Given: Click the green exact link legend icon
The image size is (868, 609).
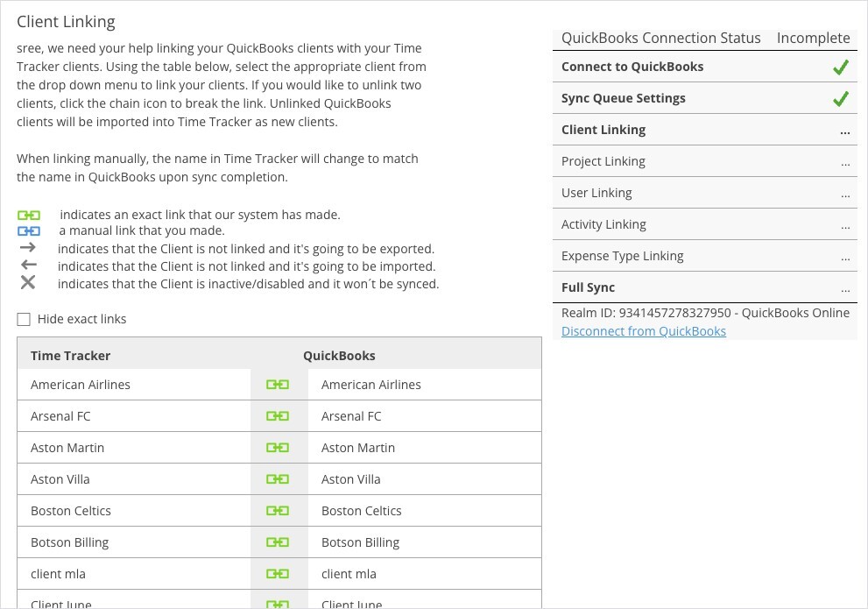Looking at the screenshot, I should point(29,215).
